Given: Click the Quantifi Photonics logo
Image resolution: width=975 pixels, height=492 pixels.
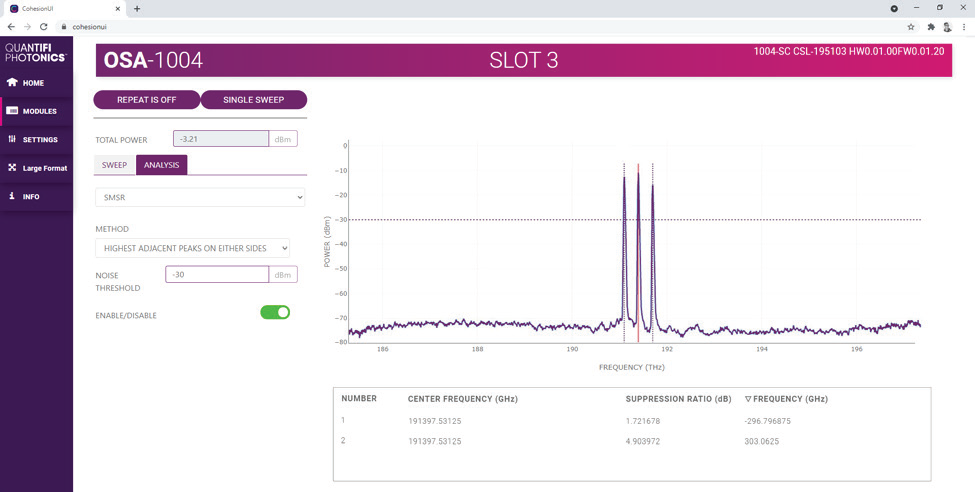Looking at the screenshot, I should pyautogui.click(x=36, y=52).
